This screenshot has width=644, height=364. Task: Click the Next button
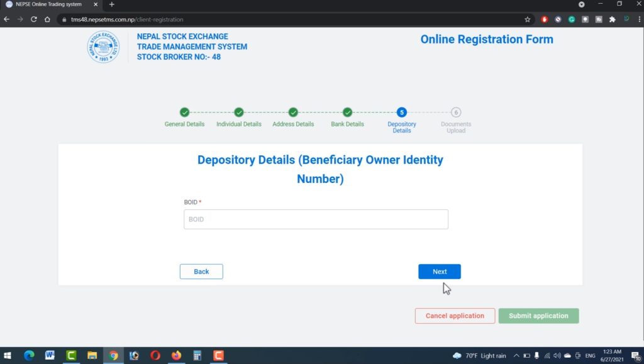pos(440,272)
